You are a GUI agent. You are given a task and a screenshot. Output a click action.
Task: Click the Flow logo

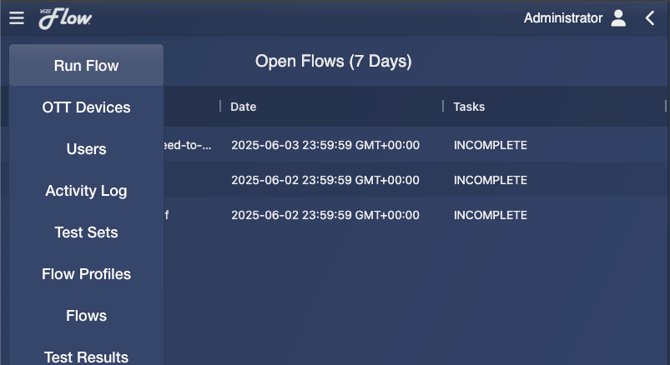tap(65, 18)
